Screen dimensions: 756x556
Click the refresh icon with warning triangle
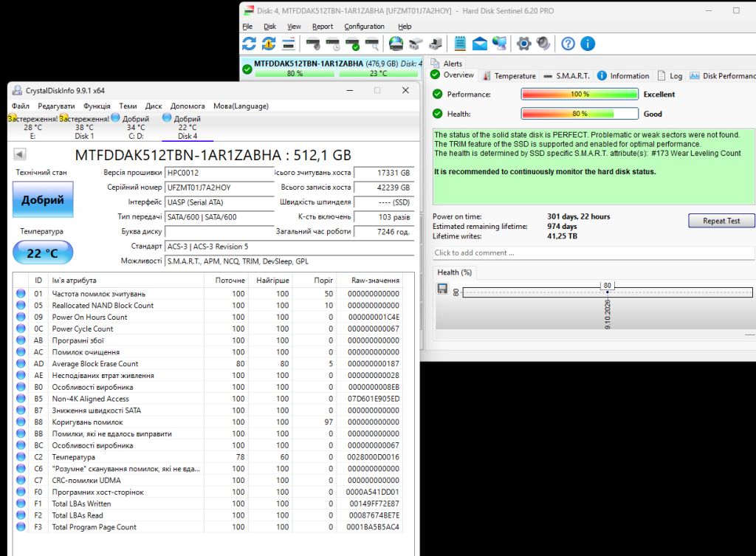coord(269,44)
